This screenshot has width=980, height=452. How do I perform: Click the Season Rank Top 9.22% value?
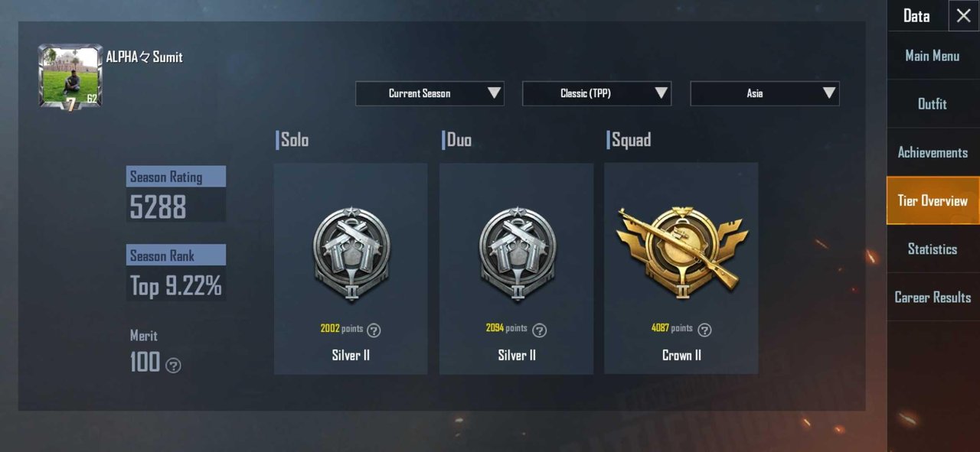pyautogui.click(x=176, y=286)
